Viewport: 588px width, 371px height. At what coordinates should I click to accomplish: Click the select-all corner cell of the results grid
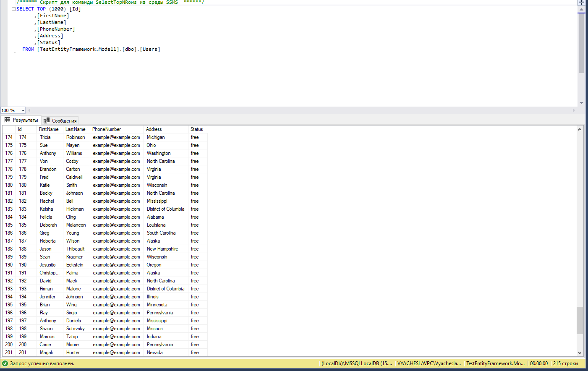(x=9, y=129)
